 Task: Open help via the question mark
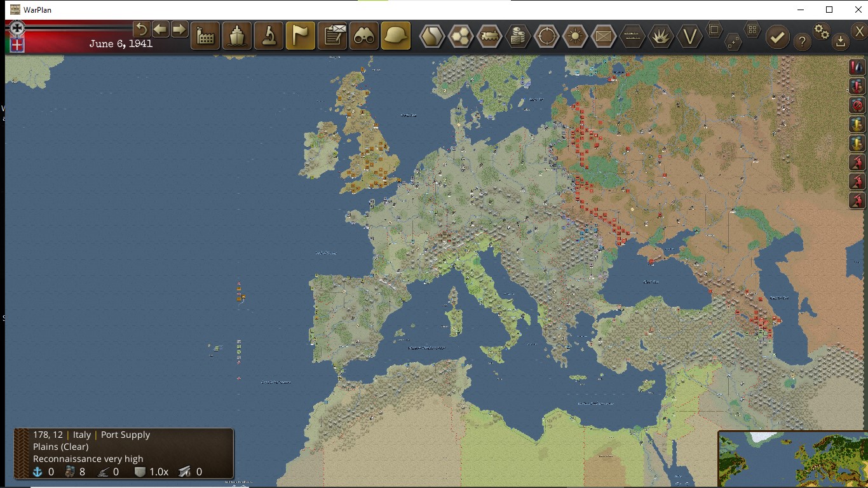pyautogui.click(x=801, y=42)
